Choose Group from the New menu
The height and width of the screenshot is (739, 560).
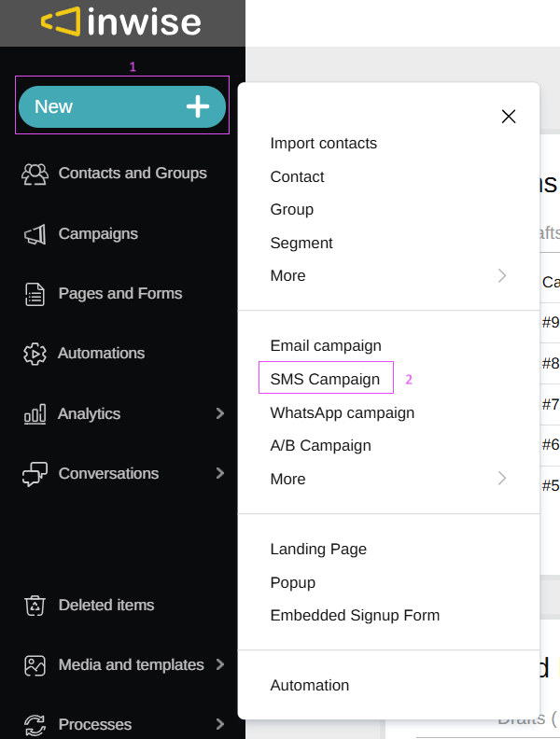292,209
